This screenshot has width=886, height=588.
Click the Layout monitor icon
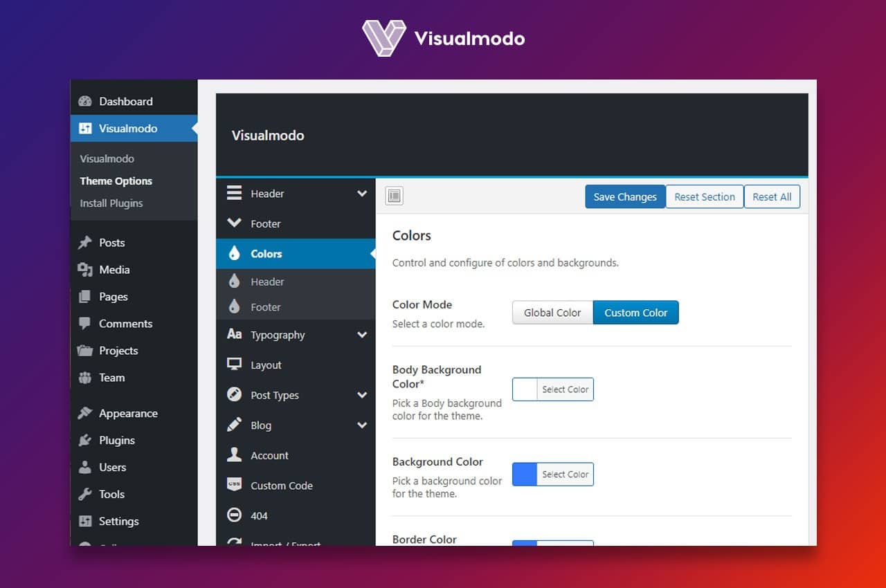point(235,365)
